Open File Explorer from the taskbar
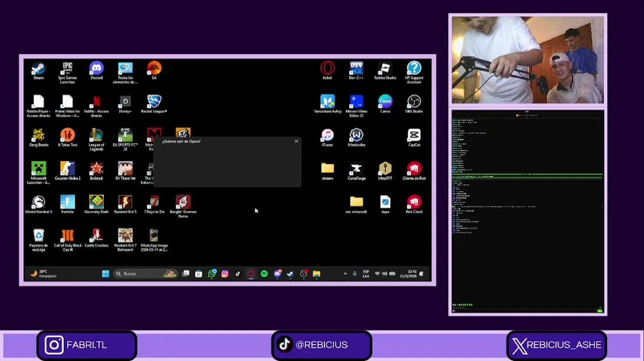Viewport: 644px width, 361px height. (x=316, y=274)
